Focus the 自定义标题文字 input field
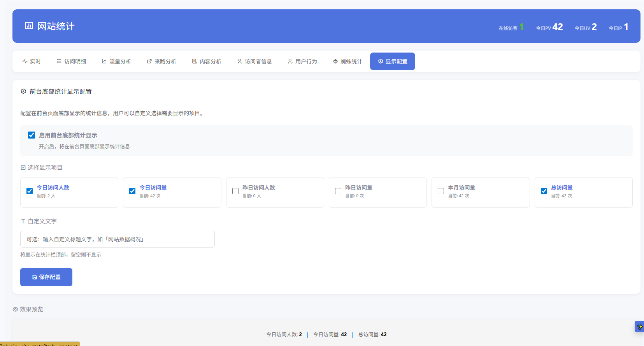Viewport: 644px width, 346px height. (118, 239)
